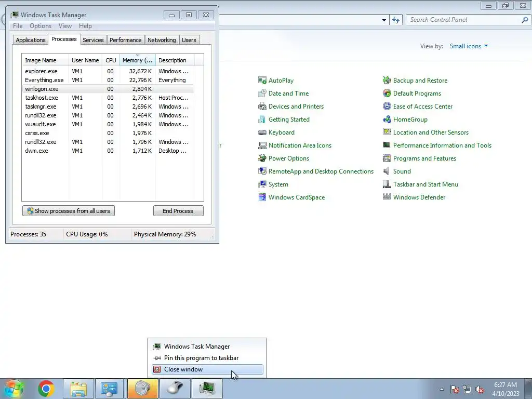532x399 pixels.
Task: Click the Task Manager taskbar button
Action: point(207,389)
